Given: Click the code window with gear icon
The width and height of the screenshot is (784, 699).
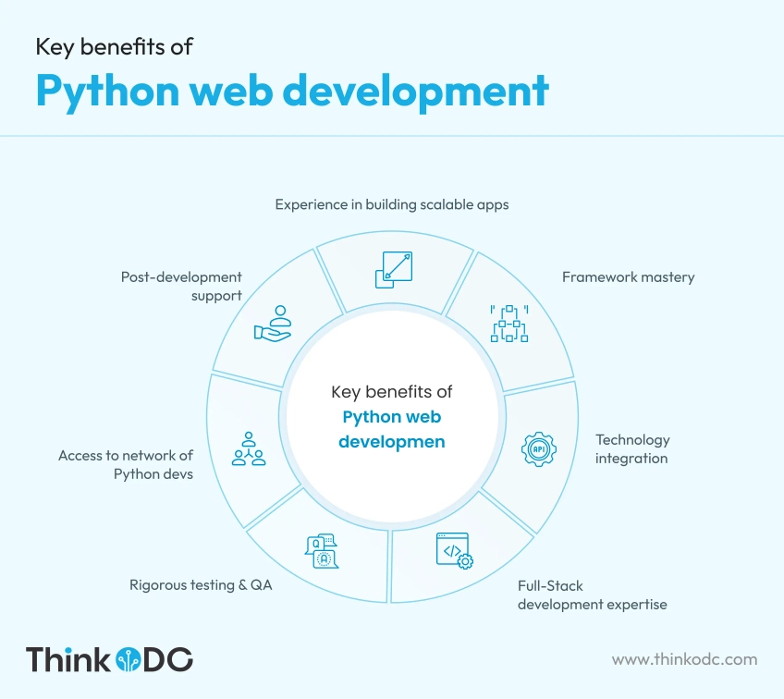Looking at the screenshot, I should 455,551.
